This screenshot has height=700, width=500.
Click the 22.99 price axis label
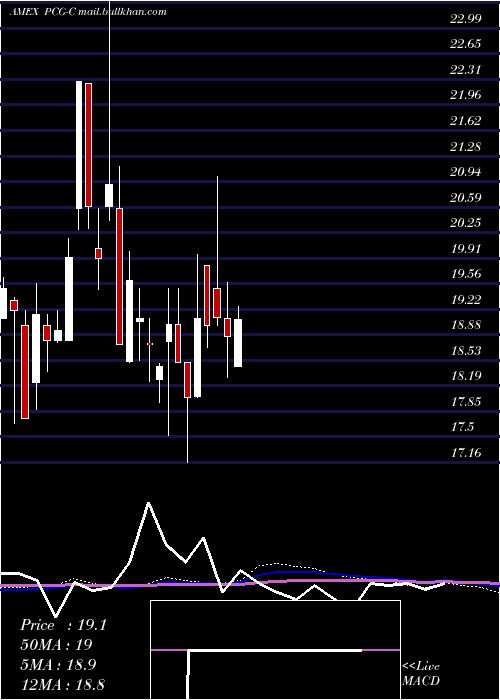(466, 19)
